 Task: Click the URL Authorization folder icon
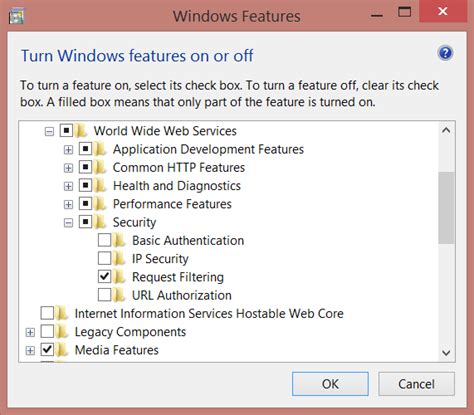click(x=119, y=295)
